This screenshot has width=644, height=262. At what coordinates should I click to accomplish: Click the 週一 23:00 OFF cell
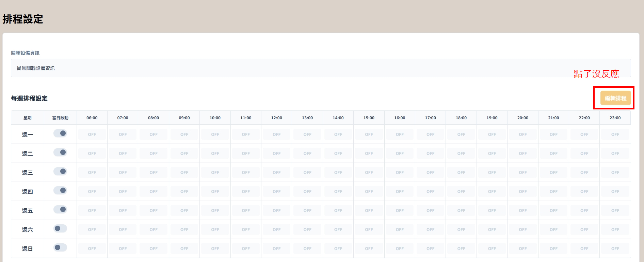615,135
